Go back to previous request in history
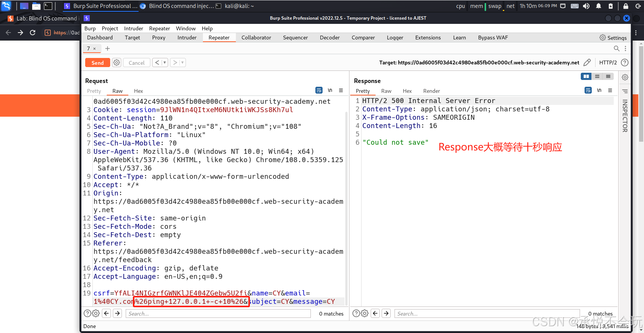 click(x=157, y=63)
